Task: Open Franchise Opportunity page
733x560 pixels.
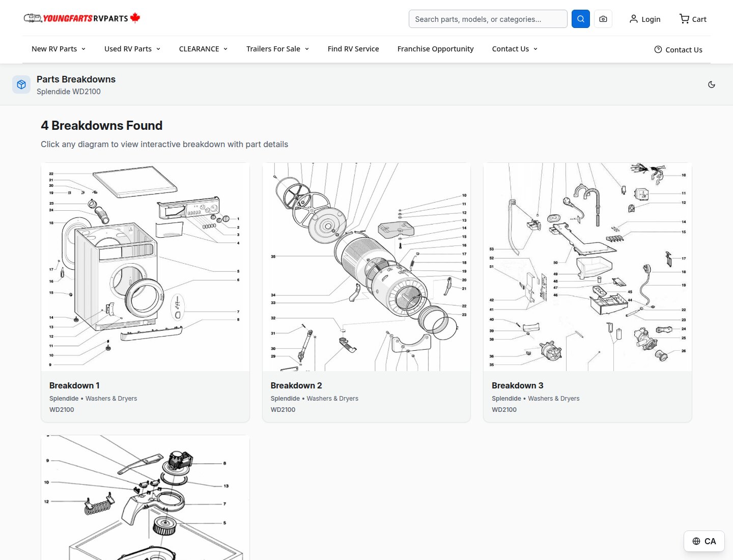Action: click(435, 49)
